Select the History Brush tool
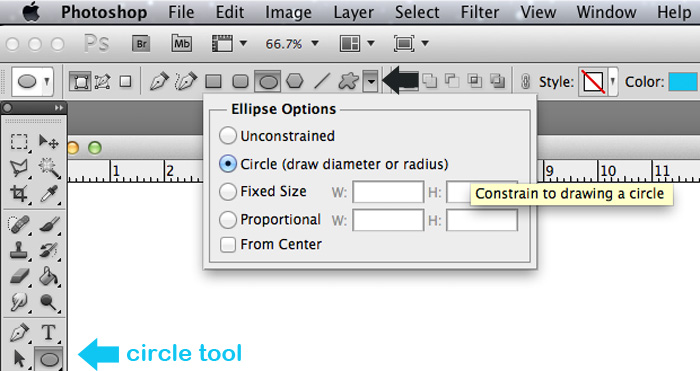 [48, 251]
